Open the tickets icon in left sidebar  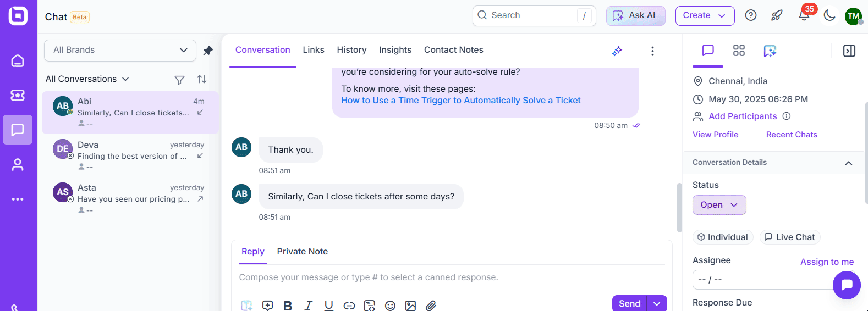click(x=18, y=95)
